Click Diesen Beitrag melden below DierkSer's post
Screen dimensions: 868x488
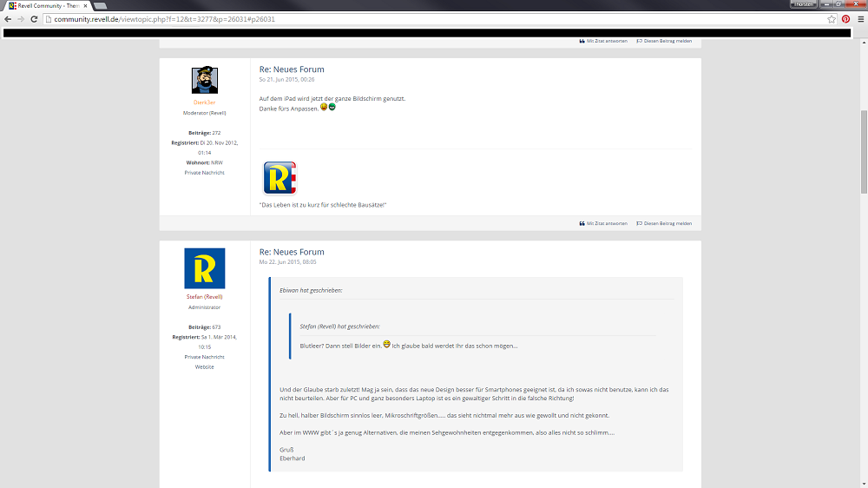pos(664,223)
